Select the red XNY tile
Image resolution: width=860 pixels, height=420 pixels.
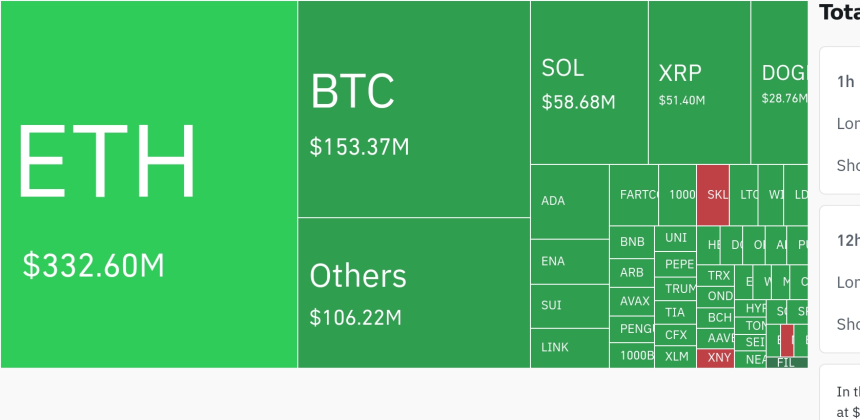click(715, 358)
